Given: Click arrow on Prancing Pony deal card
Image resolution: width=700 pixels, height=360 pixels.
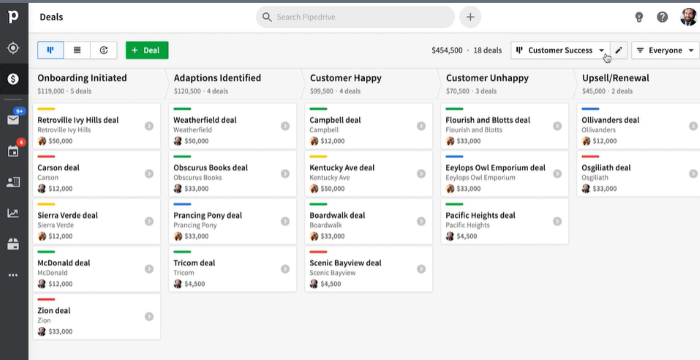Looking at the screenshot, I should (285, 221).
